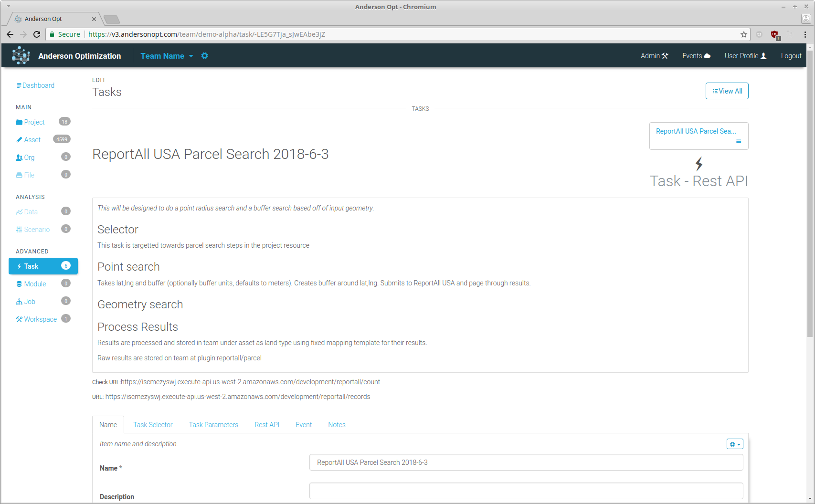Image resolution: width=815 pixels, height=504 pixels.
Task: Click the lightning bolt Task icon
Action: (x=699, y=164)
